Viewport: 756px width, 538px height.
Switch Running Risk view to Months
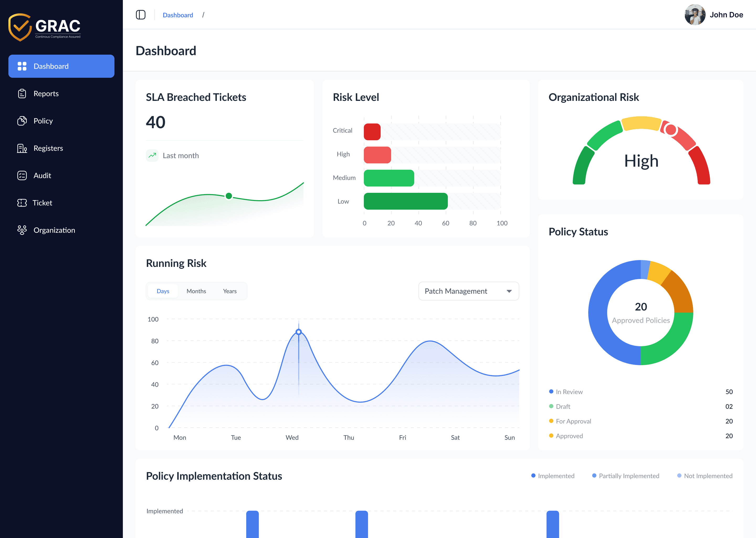[196, 291]
